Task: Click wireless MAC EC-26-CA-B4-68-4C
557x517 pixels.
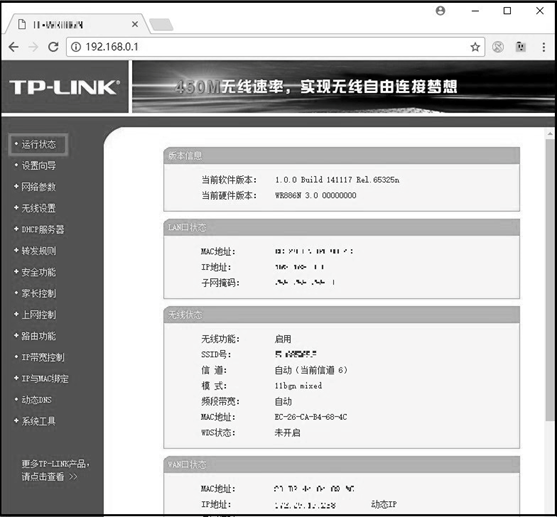Action: point(311,417)
